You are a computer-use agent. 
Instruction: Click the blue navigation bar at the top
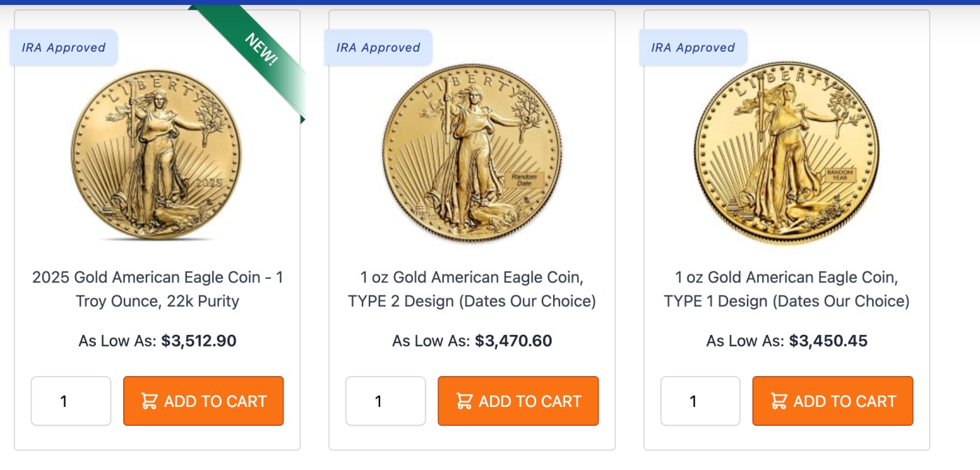tap(490, 4)
